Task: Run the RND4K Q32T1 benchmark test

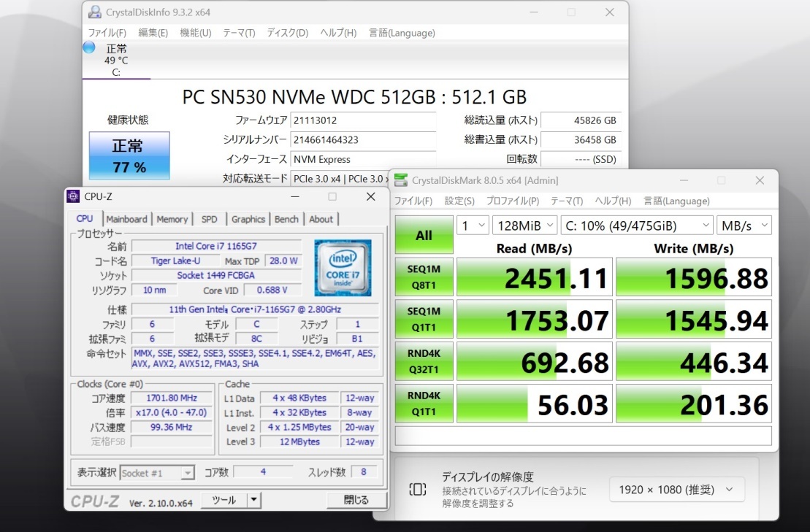Action: 424,362
